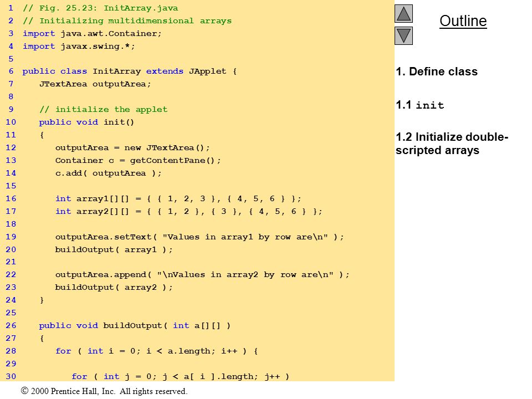Select the '1. Define class' outline entry

click(x=437, y=71)
